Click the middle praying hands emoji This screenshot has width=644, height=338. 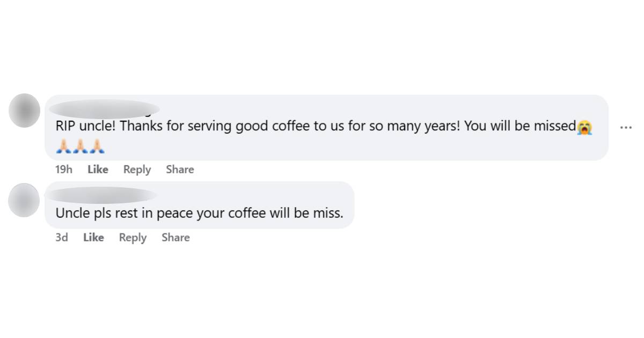pyautogui.click(x=80, y=146)
